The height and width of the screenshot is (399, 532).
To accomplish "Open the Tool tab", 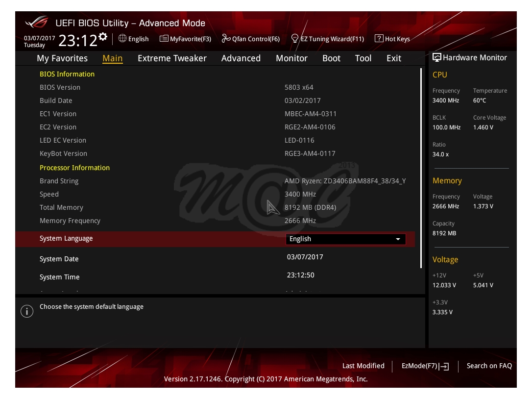I will (363, 58).
